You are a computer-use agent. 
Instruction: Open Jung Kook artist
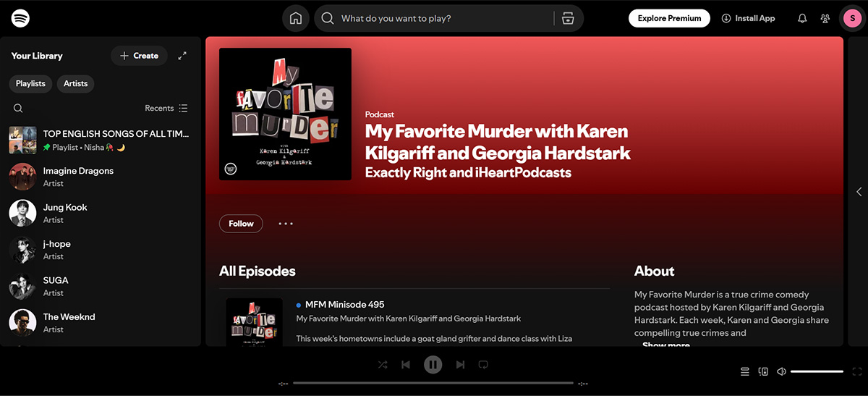click(101, 213)
